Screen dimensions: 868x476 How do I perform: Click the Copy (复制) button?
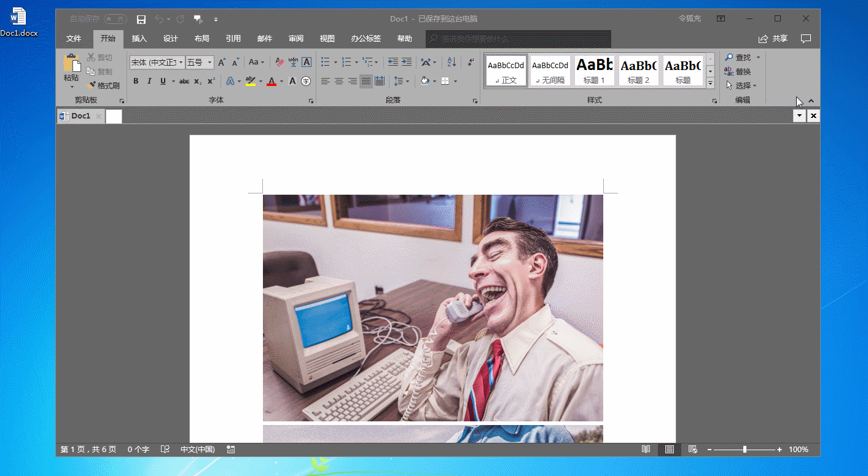[100, 71]
